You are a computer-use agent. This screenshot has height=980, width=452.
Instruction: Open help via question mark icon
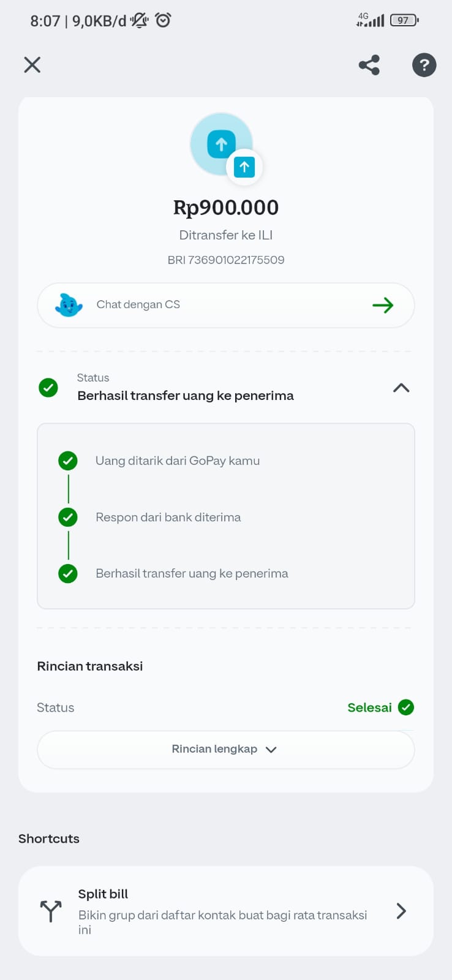tap(424, 65)
